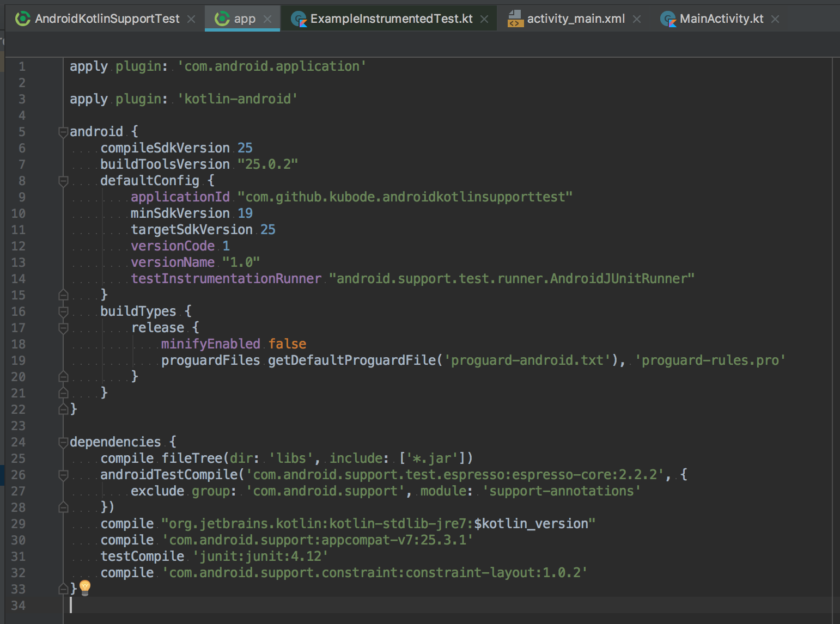Screen dimensions: 840x624
Task: Click 'com.android.application' plugin string
Action: click(x=272, y=66)
